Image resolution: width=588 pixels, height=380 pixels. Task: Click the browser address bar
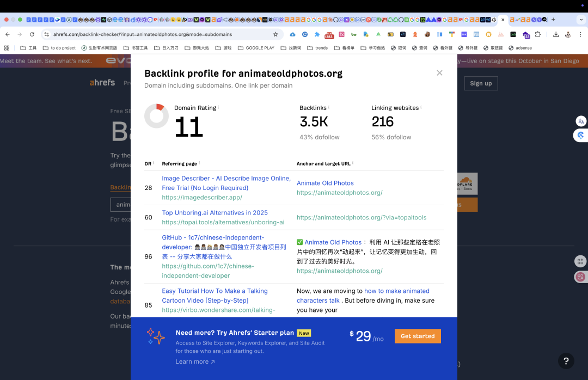(161, 34)
